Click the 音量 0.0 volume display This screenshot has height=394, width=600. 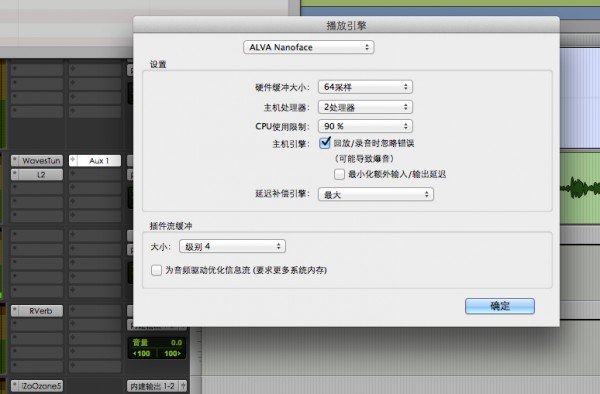pos(157,342)
